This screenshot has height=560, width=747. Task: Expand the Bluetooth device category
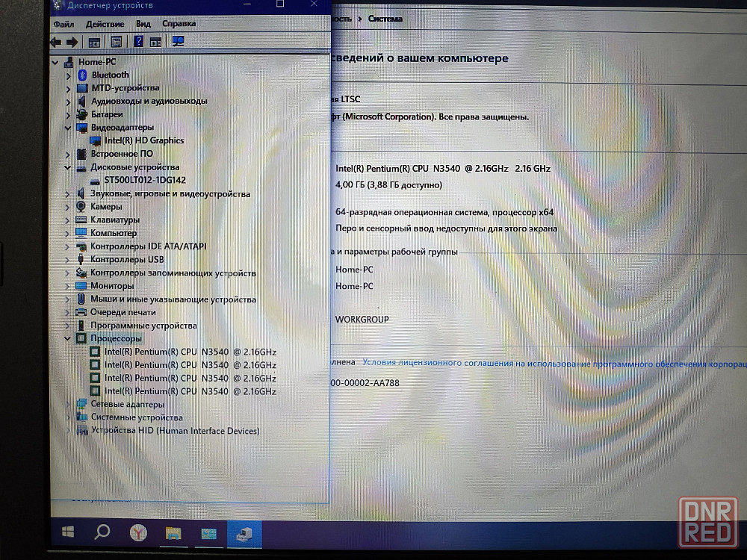69,75
